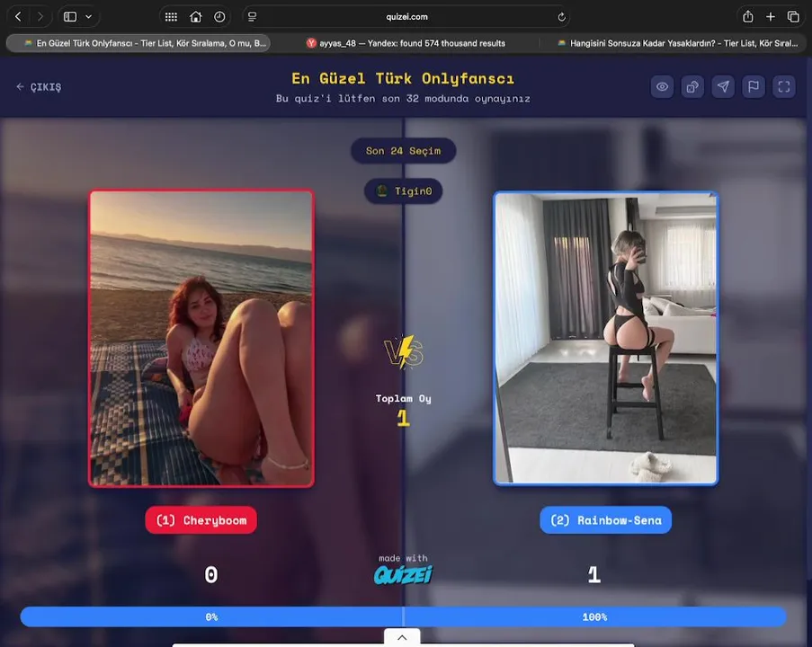
Task: Open the Safari start page grid icon
Action: coord(171,17)
